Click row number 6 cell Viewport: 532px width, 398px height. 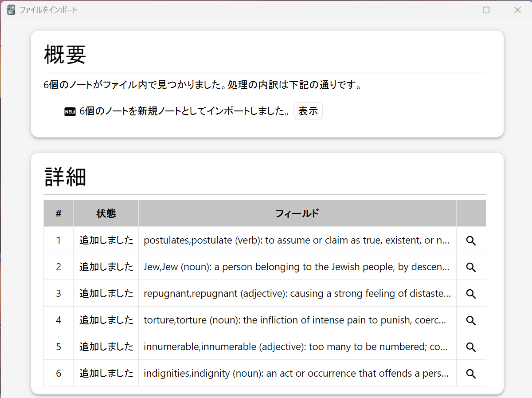coord(59,373)
